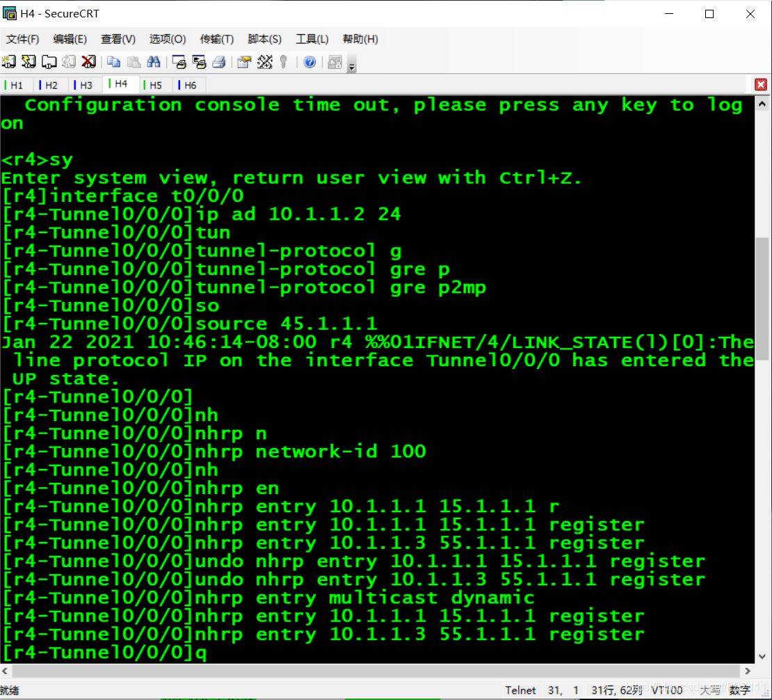Disconnect session using the red X icon
This screenshot has width=772, height=700.
(x=88, y=61)
